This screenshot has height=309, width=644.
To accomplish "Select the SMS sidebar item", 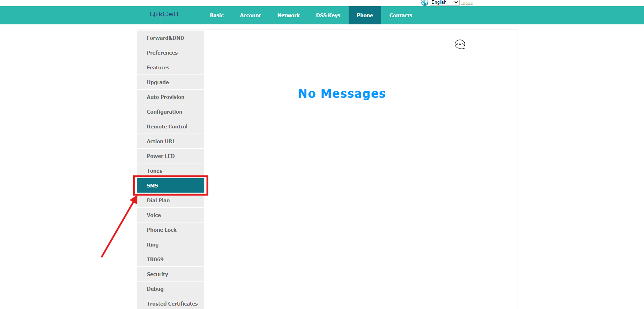I will 170,185.
